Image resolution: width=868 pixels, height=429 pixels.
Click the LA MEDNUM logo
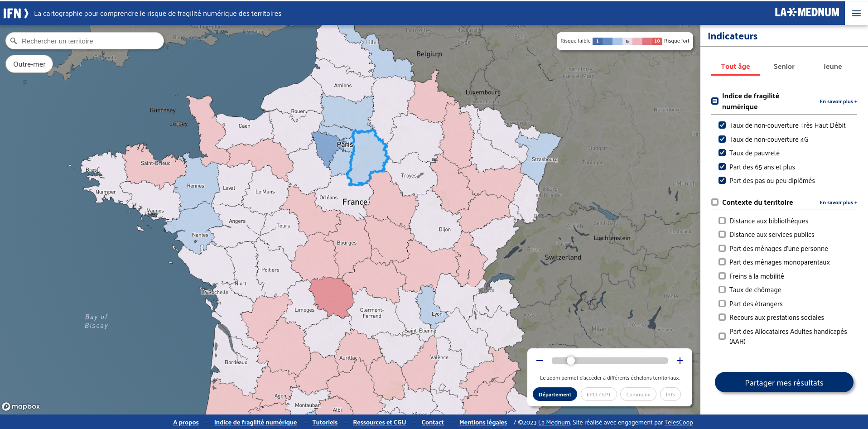pyautogui.click(x=808, y=12)
